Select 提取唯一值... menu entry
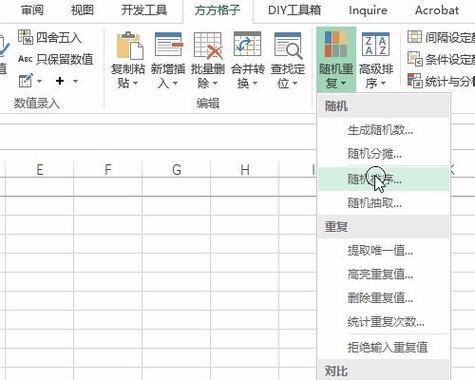475x380 pixels. click(383, 250)
